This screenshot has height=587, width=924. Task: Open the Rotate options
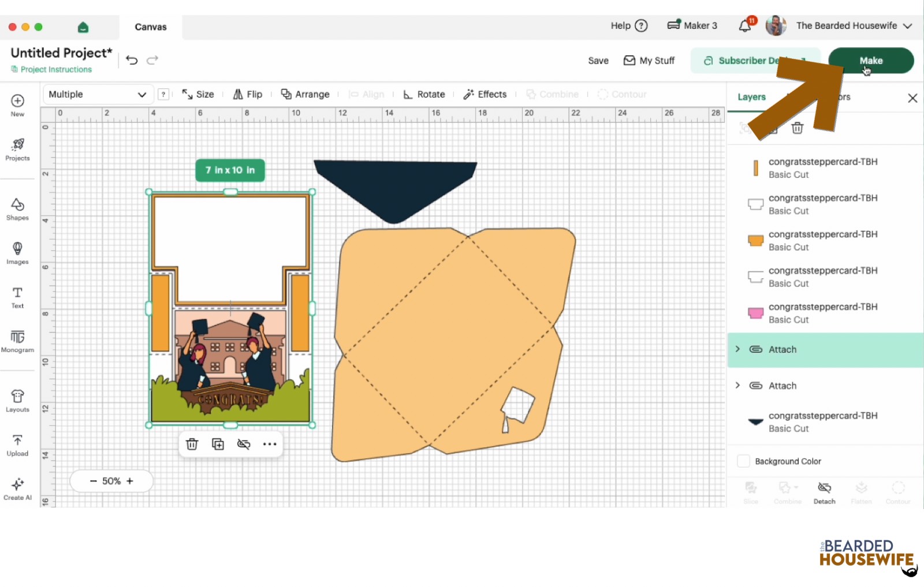(424, 95)
